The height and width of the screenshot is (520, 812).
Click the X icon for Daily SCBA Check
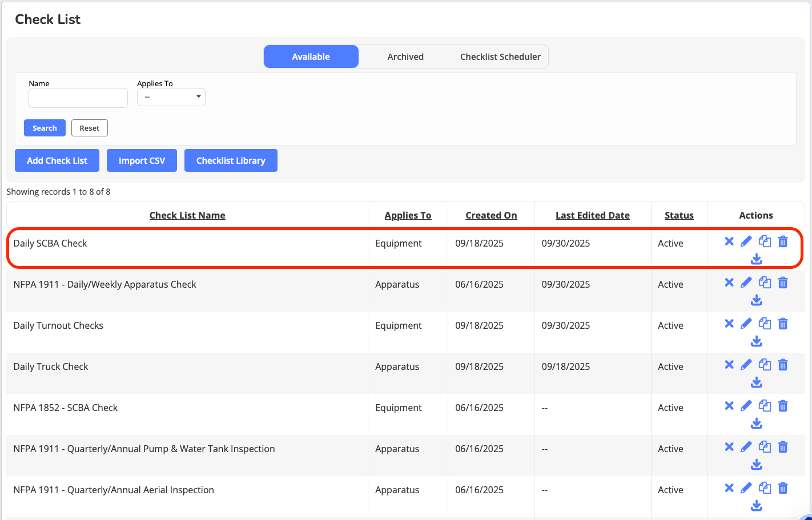[x=729, y=241]
